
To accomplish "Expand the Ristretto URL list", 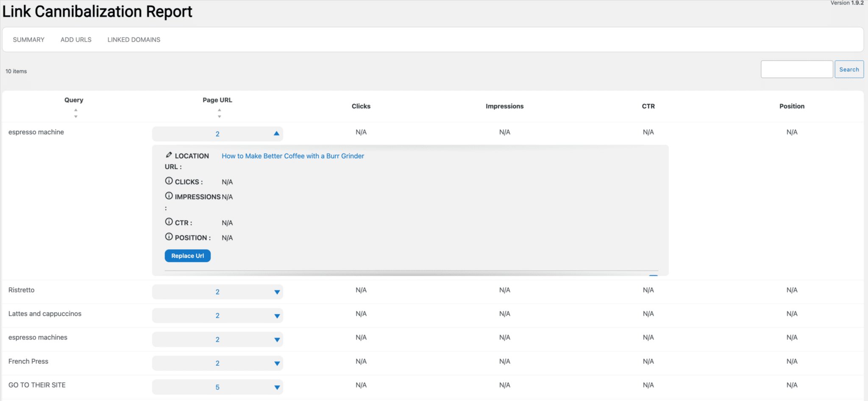I will [276, 292].
